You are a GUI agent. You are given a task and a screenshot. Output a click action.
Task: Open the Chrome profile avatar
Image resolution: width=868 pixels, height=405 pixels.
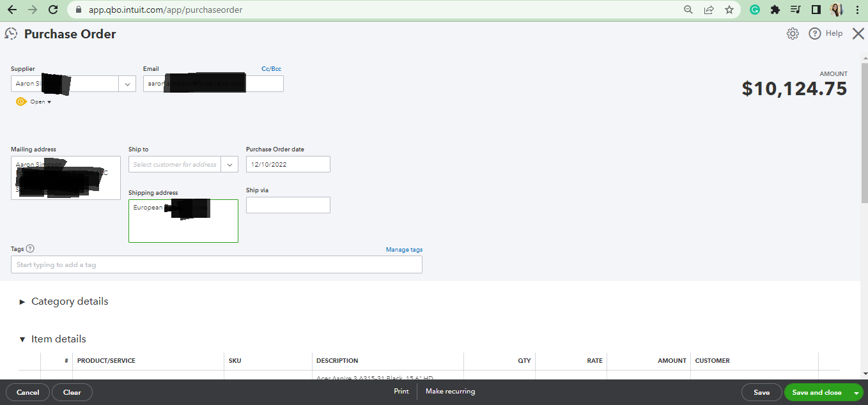coord(837,10)
